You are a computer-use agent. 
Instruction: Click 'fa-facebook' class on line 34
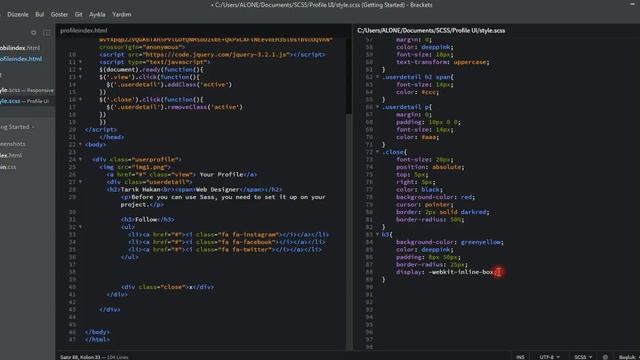click(x=253, y=242)
